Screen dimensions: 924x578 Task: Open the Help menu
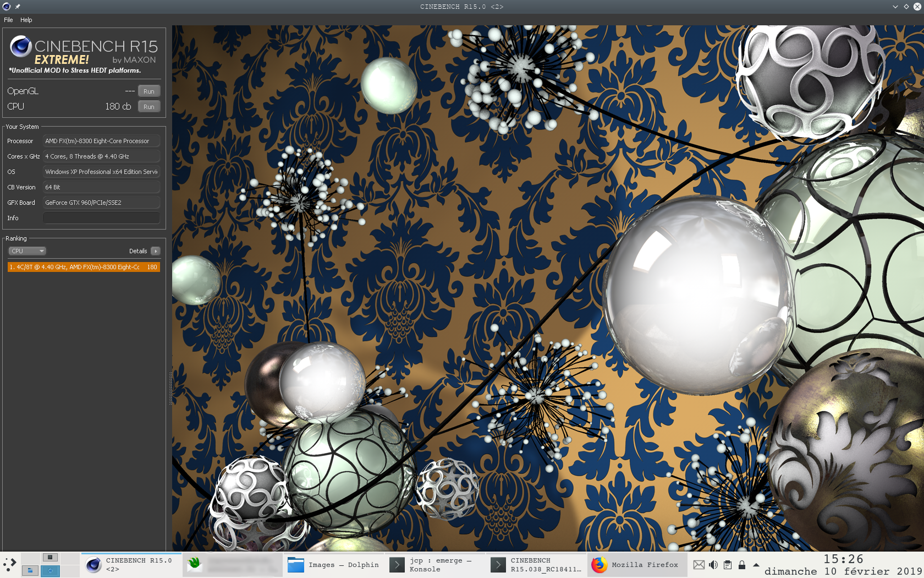point(26,20)
